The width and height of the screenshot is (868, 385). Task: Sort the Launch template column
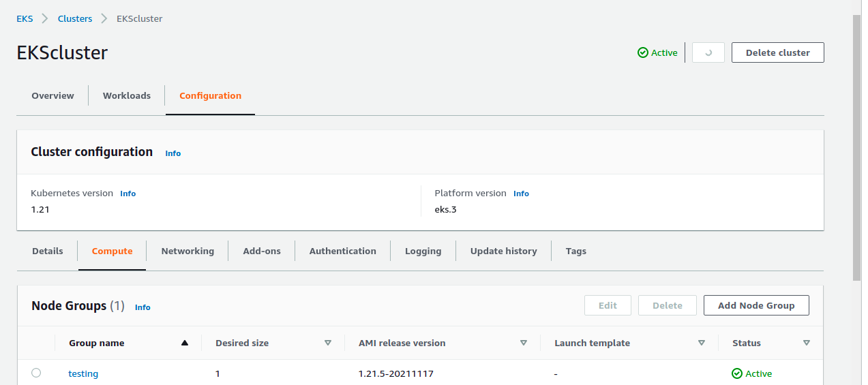click(702, 343)
